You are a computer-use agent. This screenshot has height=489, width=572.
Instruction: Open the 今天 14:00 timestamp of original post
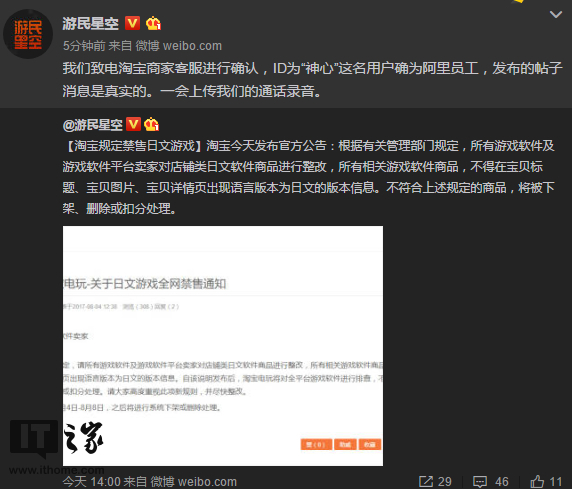pyautogui.click(x=92, y=482)
